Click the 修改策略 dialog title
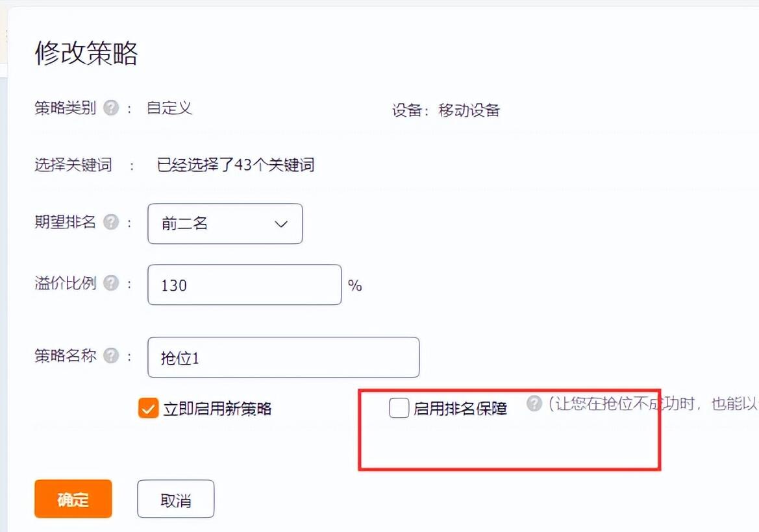The height and width of the screenshot is (532, 759). [x=86, y=53]
